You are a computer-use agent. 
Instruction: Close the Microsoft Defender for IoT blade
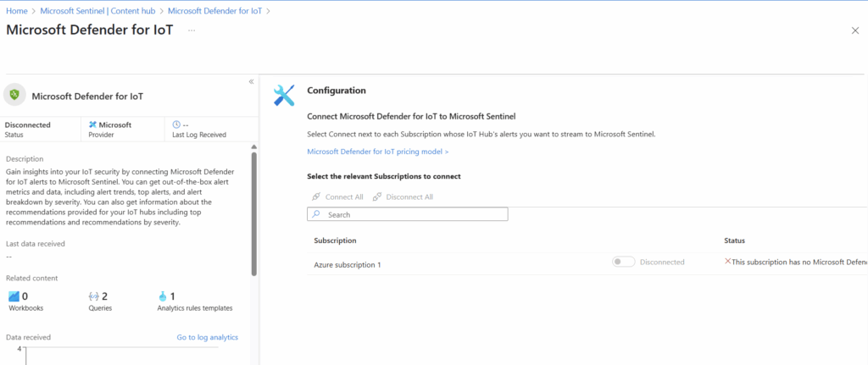pyautogui.click(x=854, y=30)
